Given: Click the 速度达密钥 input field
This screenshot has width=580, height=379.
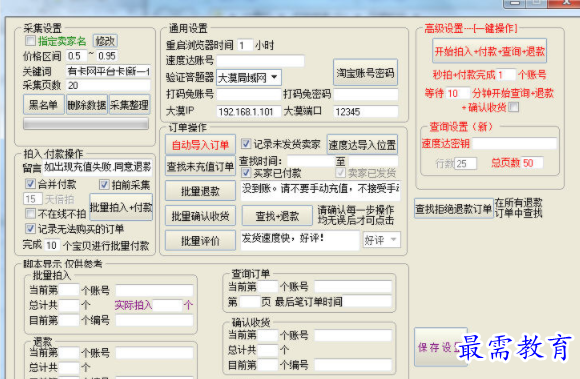Looking at the screenshot, I should (515, 143).
